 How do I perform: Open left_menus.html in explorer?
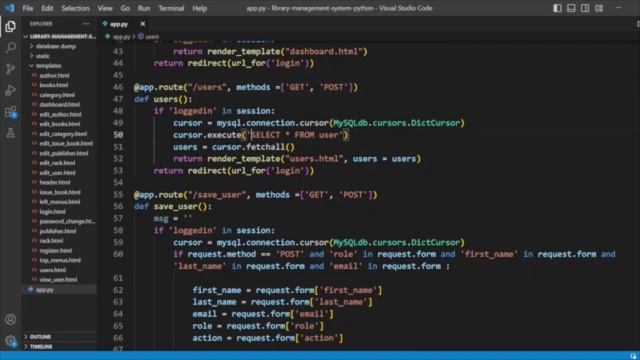60,202
